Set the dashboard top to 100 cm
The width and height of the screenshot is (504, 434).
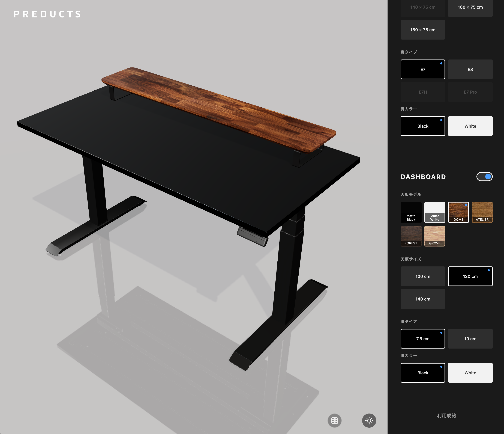[422, 276]
